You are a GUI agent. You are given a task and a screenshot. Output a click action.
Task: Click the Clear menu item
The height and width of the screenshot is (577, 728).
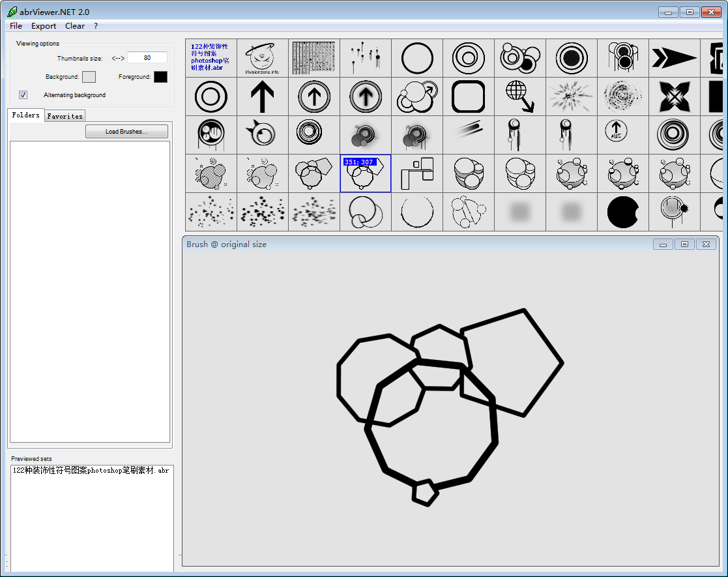point(75,26)
